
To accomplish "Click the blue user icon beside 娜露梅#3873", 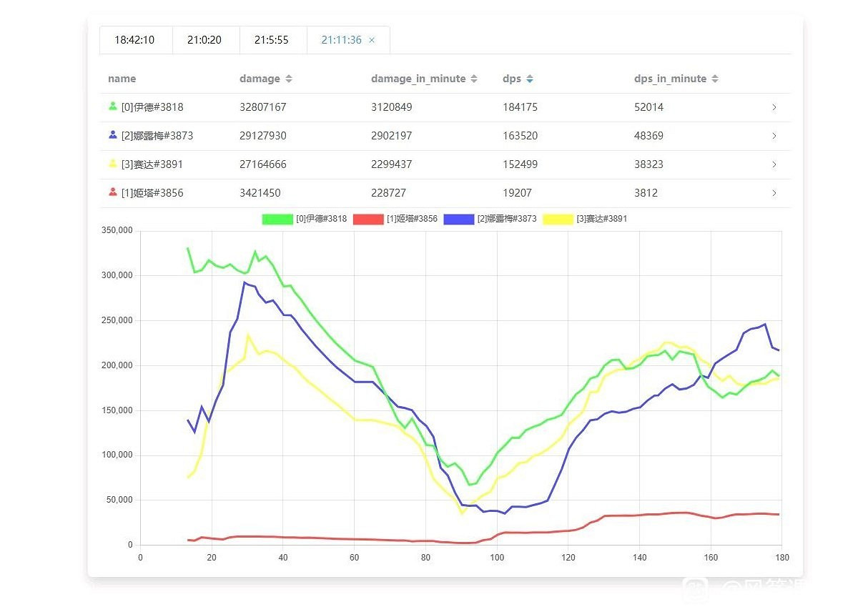I will click(112, 135).
